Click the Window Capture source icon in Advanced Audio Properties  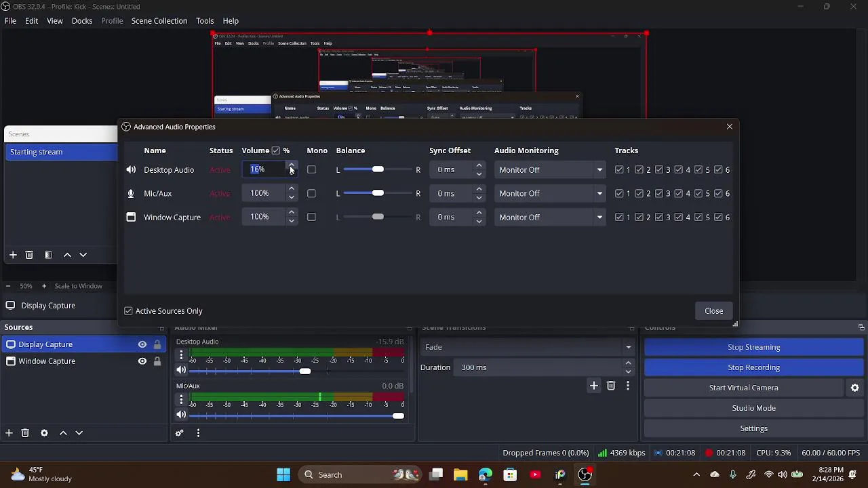131,218
